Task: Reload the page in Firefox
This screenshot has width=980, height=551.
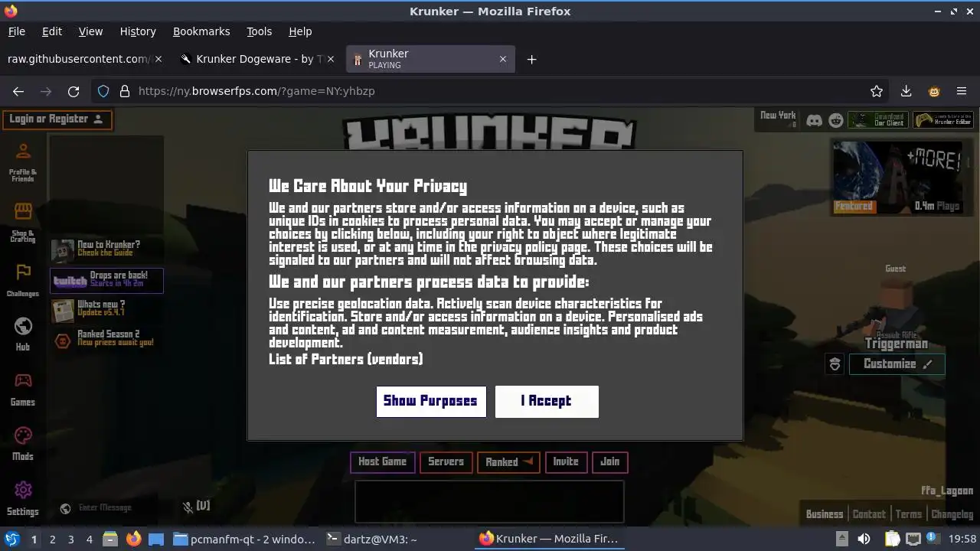Action: point(73,91)
